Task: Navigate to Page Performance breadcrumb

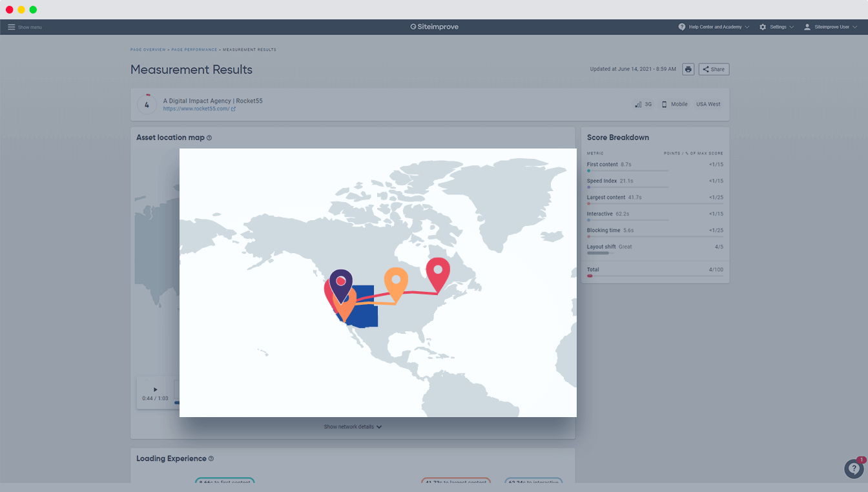Action: click(x=194, y=50)
